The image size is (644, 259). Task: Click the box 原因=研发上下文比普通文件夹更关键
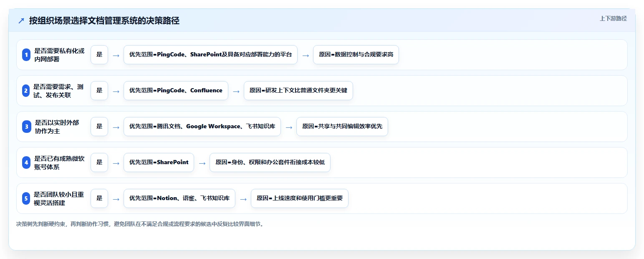(298, 91)
